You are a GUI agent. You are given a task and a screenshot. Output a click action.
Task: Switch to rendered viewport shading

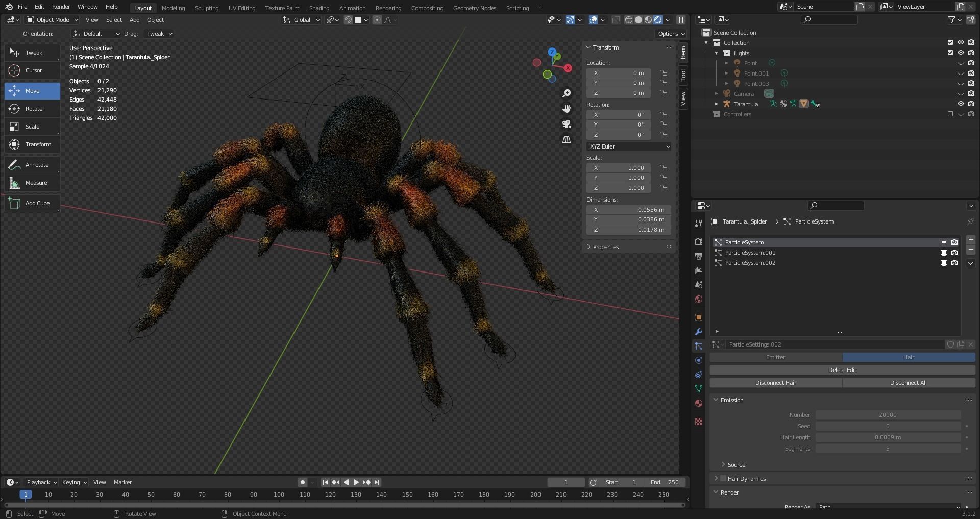pyautogui.click(x=658, y=20)
